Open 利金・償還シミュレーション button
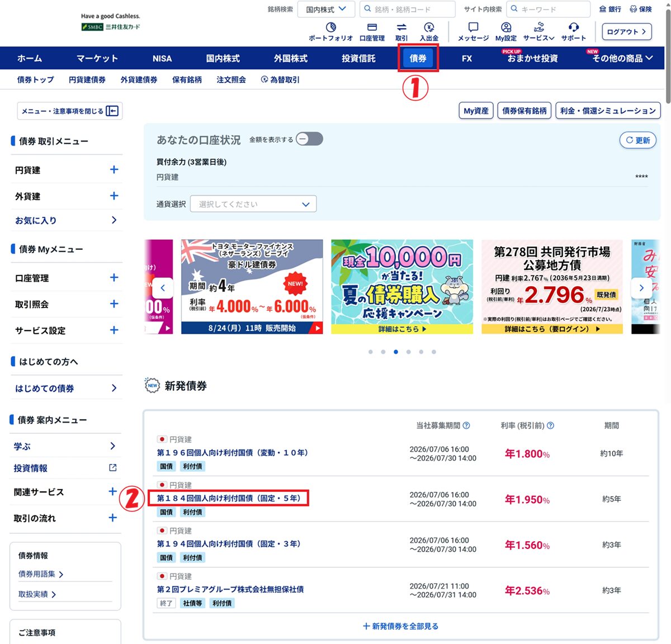 [x=608, y=111]
